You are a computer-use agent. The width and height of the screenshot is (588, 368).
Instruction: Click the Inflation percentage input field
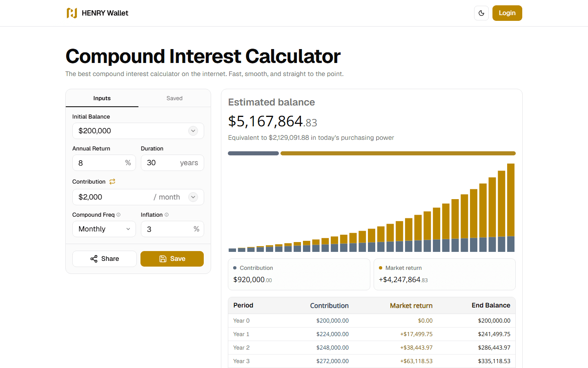click(x=172, y=229)
